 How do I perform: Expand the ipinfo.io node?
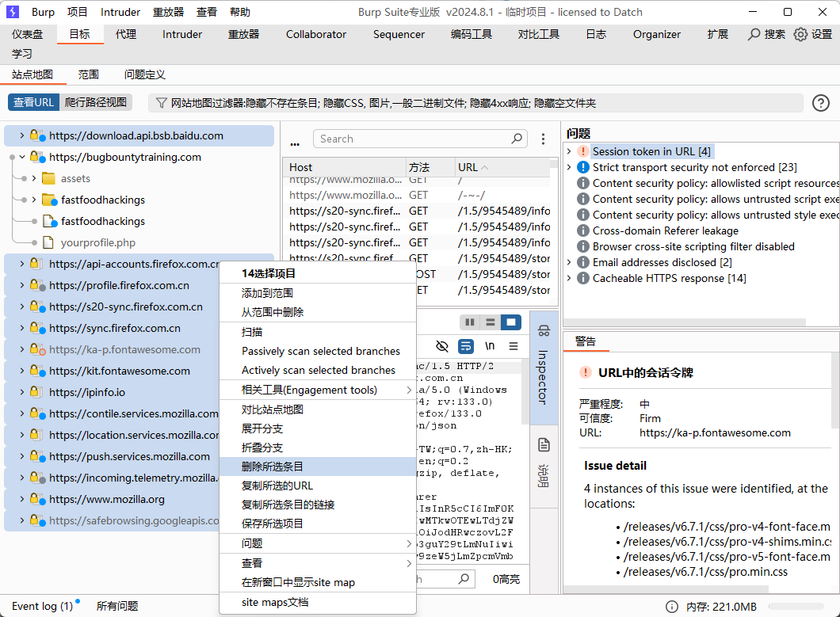(x=21, y=392)
